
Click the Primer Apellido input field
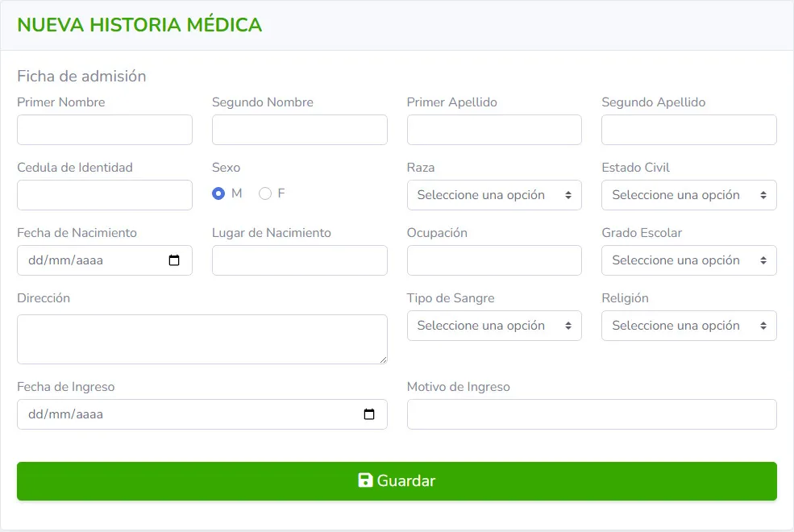(x=494, y=130)
